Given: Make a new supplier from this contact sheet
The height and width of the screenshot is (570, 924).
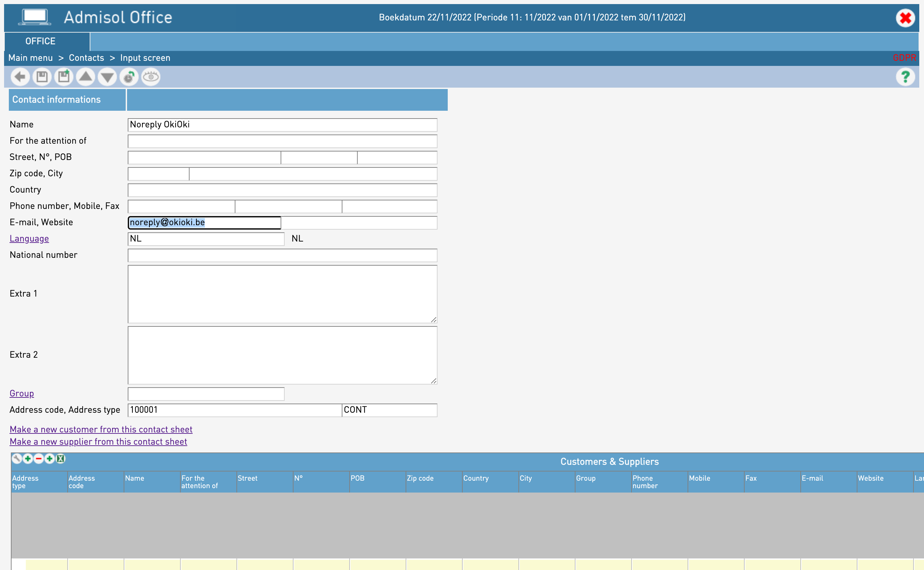Looking at the screenshot, I should pos(99,442).
